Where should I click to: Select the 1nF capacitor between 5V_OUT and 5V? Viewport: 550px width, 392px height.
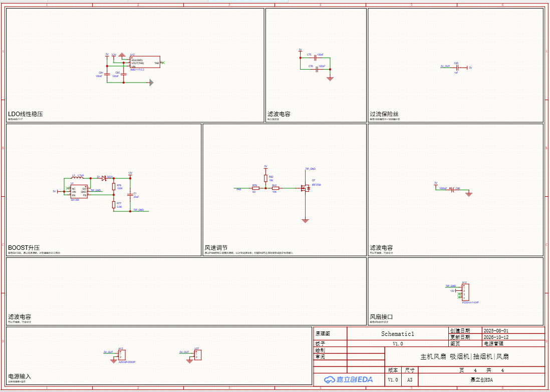pyautogui.click(x=456, y=67)
